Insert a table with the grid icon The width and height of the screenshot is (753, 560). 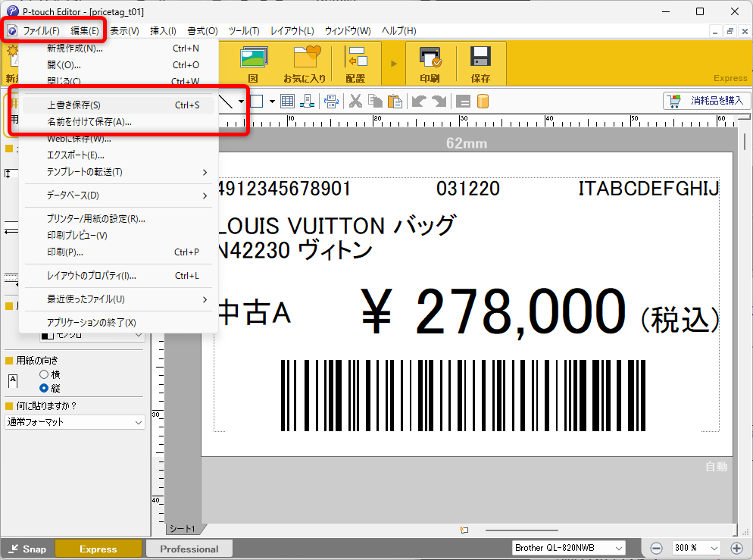click(x=287, y=102)
